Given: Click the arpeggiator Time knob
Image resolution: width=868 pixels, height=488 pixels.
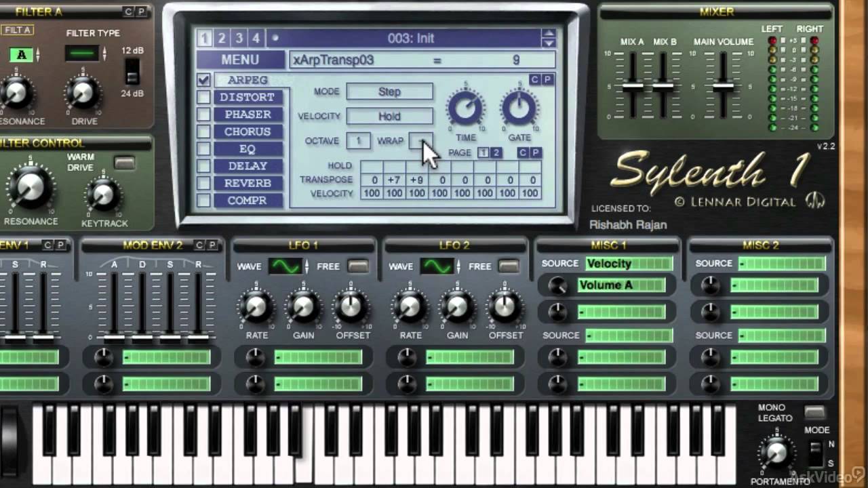Looking at the screenshot, I should point(466,108).
